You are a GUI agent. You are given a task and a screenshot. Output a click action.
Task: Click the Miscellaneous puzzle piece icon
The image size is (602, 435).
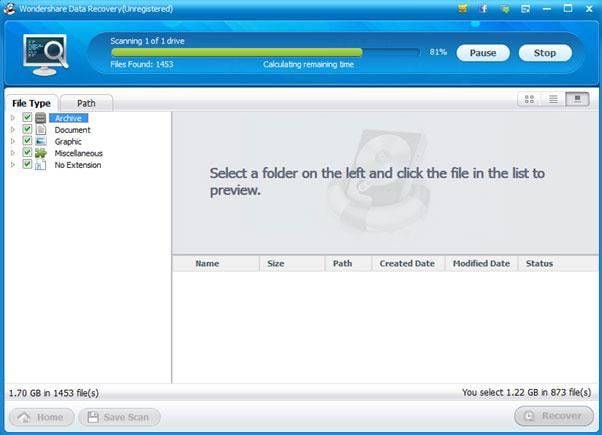40,153
